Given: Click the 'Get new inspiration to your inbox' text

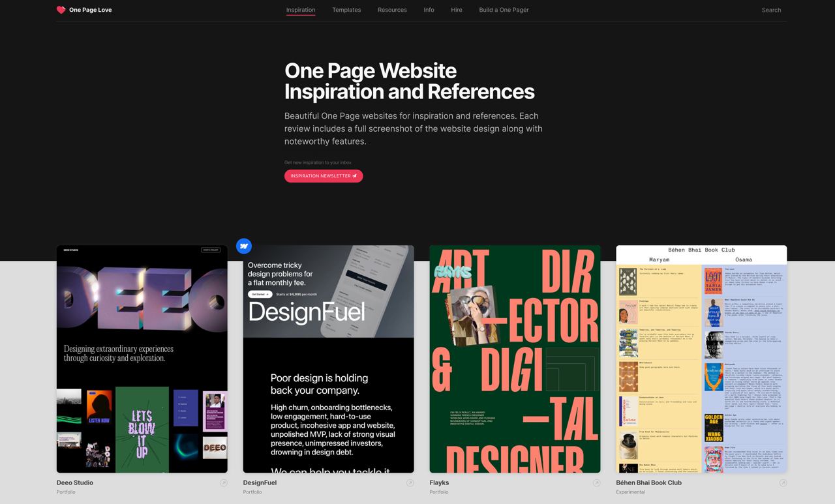Looking at the screenshot, I should pyautogui.click(x=318, y=162).
